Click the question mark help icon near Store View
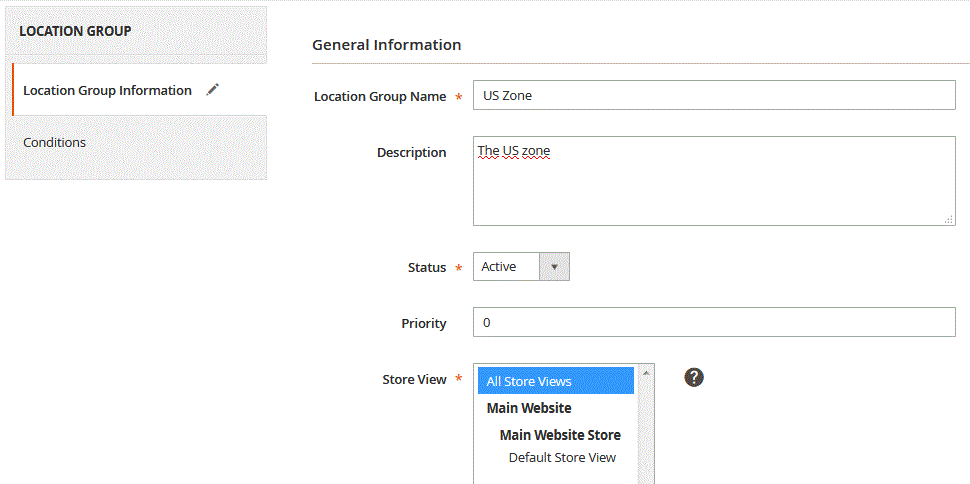970x484 pixels. [694, 377]
